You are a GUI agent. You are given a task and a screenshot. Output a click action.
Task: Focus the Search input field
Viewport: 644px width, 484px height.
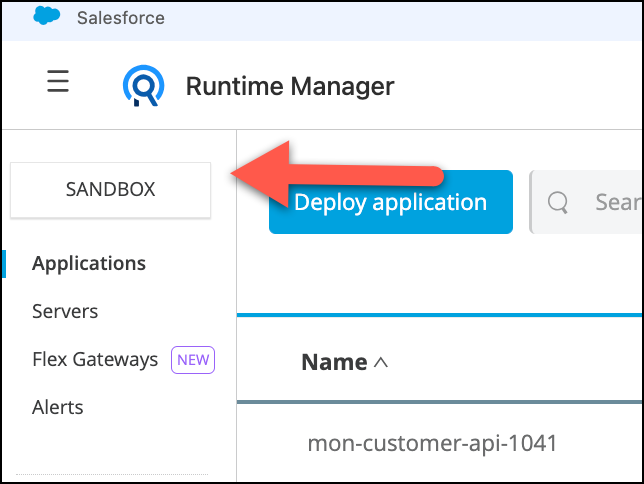click(615, 202)
